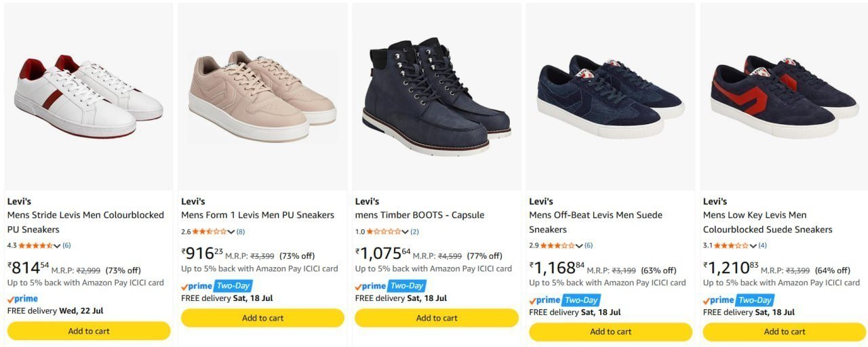The height and width of the screenshot is (347, 868).
Task: Open the Mens Form 1 Levis Men PU Sneakers title
Action: 258,215
